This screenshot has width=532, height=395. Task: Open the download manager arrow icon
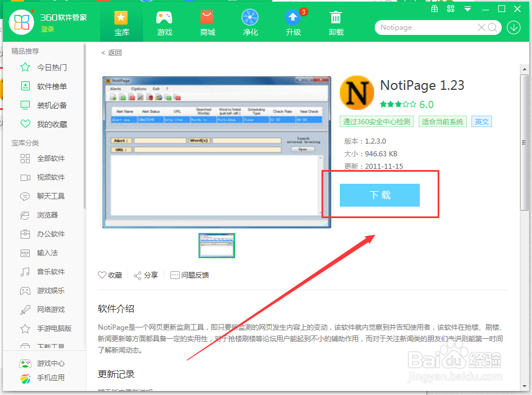[x=514, y=27]
